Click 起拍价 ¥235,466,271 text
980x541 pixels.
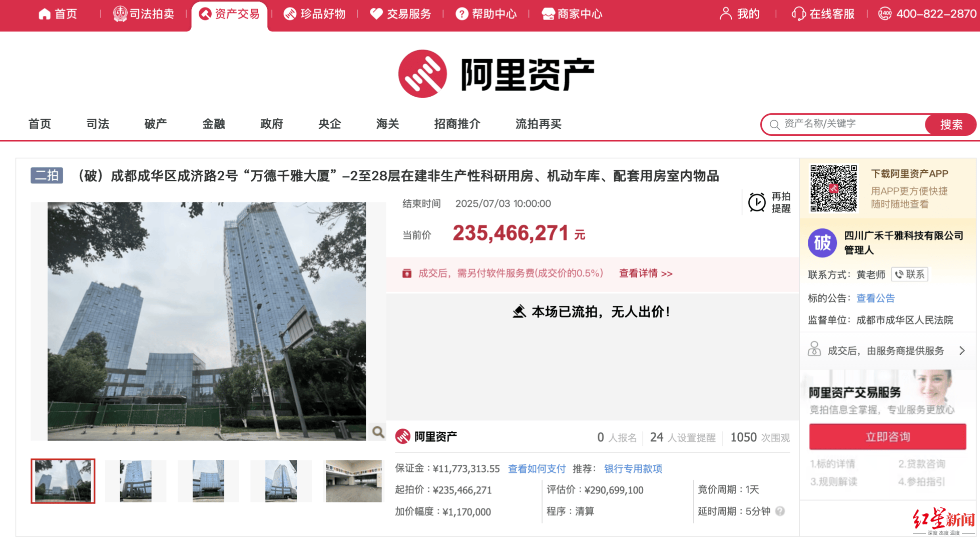pos(443,490)
